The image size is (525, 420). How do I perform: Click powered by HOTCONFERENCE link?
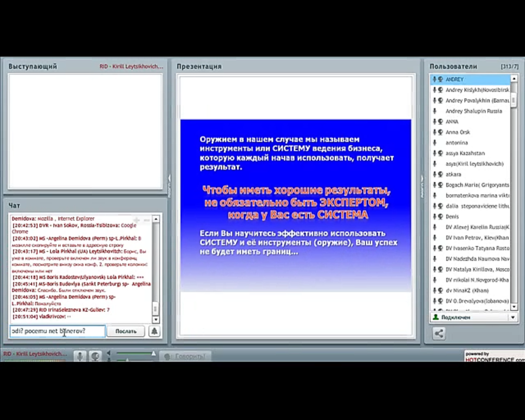(494, 357)
